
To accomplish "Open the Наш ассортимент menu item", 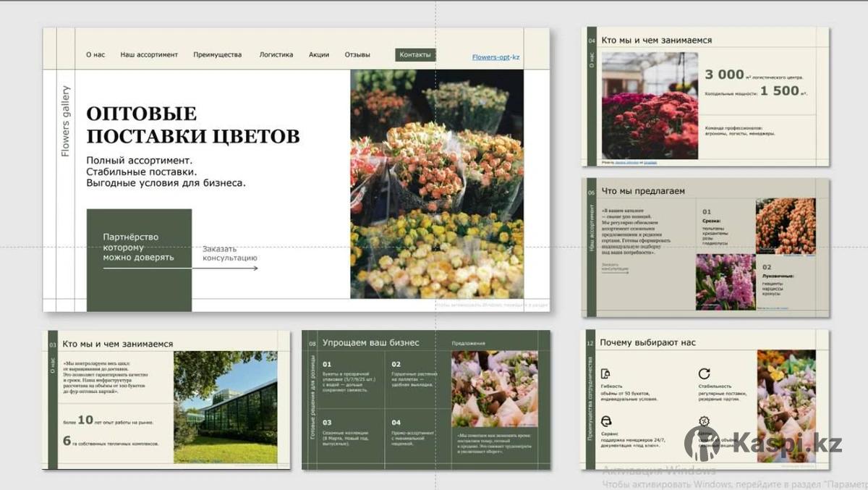I will (x=149, y=55).
